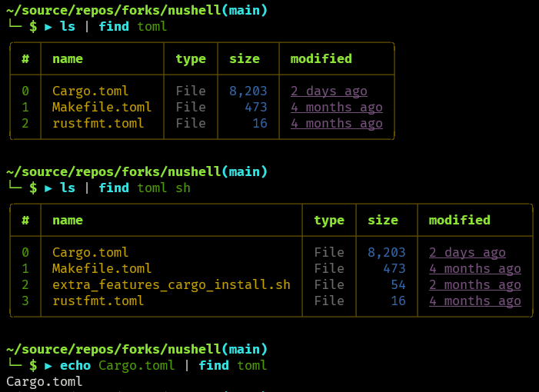
Task: Click the prompt arrow before the echo command
Action: [x=48, y=365]
